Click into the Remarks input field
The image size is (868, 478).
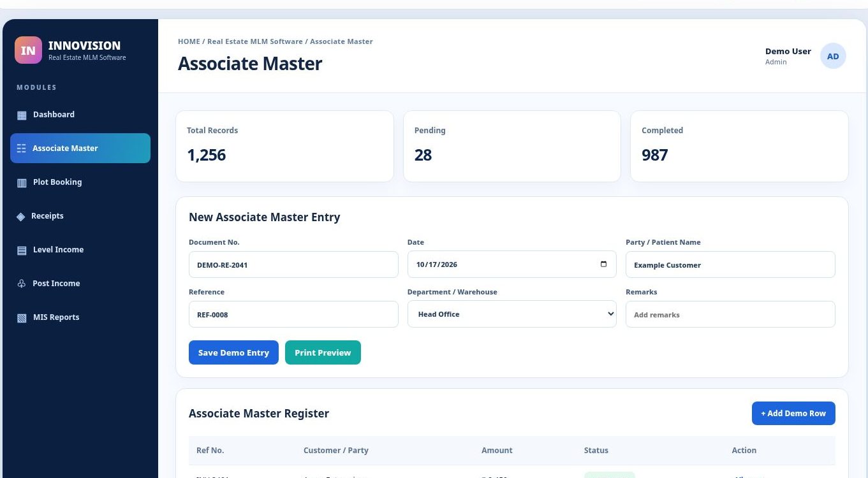pos(730,314)
